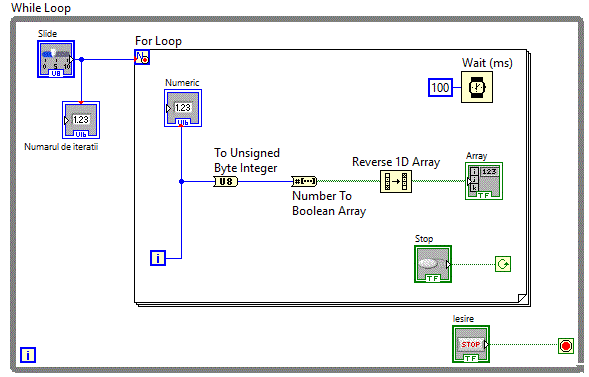Click the Number To Boolean Array node

304,181
